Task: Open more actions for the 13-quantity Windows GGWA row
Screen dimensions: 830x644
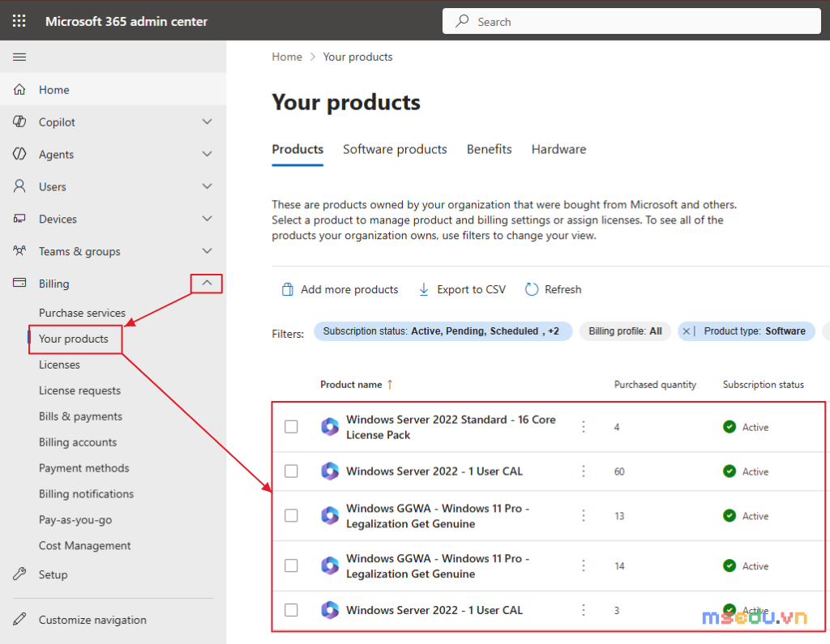Action: pyautogui.click(x=584, y=515)
